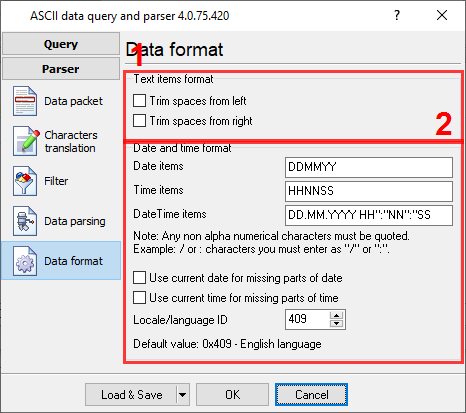The width and height of the screenshot is (466, 413).
Task: Open the help question mark button
Action: (x=397, y=15)
